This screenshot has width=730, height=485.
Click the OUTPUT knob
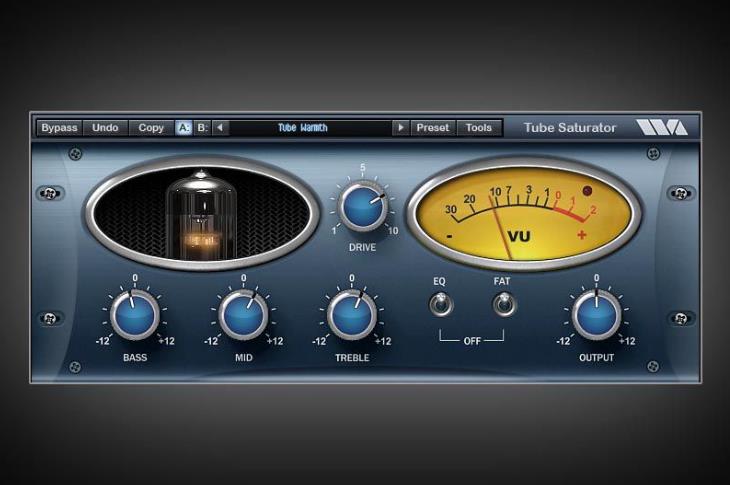coord(596,316)
